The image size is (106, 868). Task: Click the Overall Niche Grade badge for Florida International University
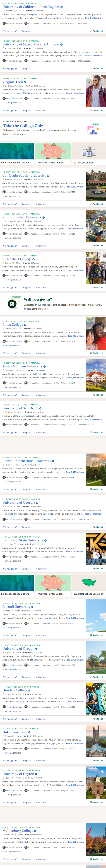[x=4, y=477]
